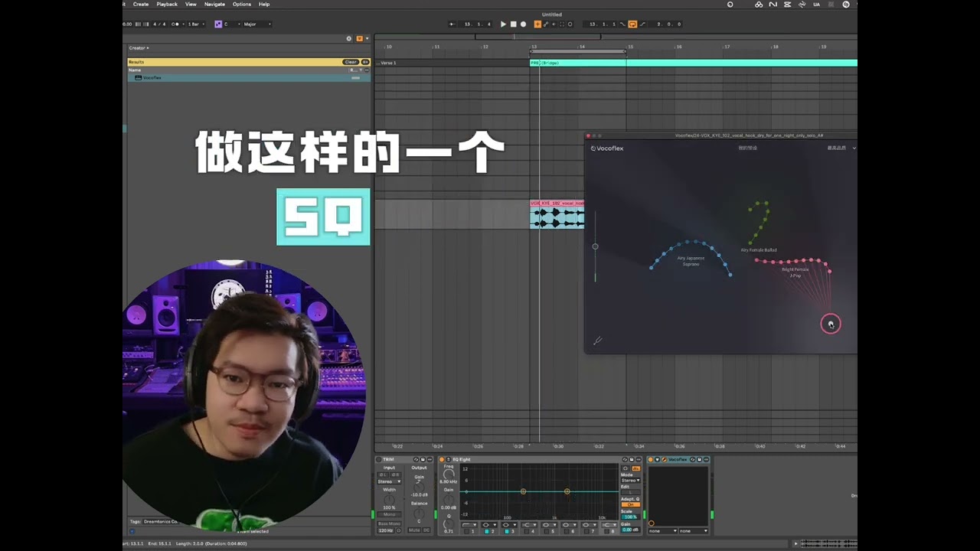
Task: Expand the Creator filter in browser
Action: click(x=139, y=47)
